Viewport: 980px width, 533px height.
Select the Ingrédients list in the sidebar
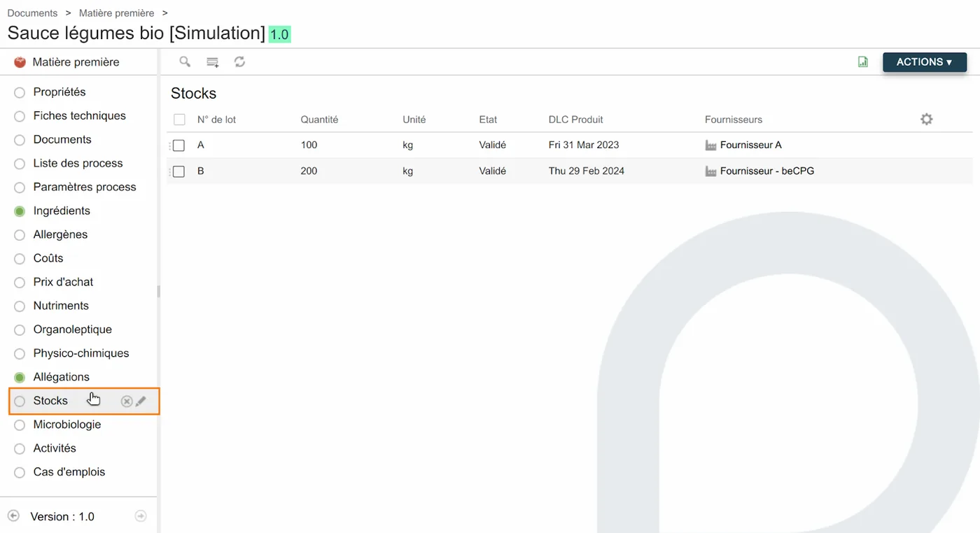[62, 211]
